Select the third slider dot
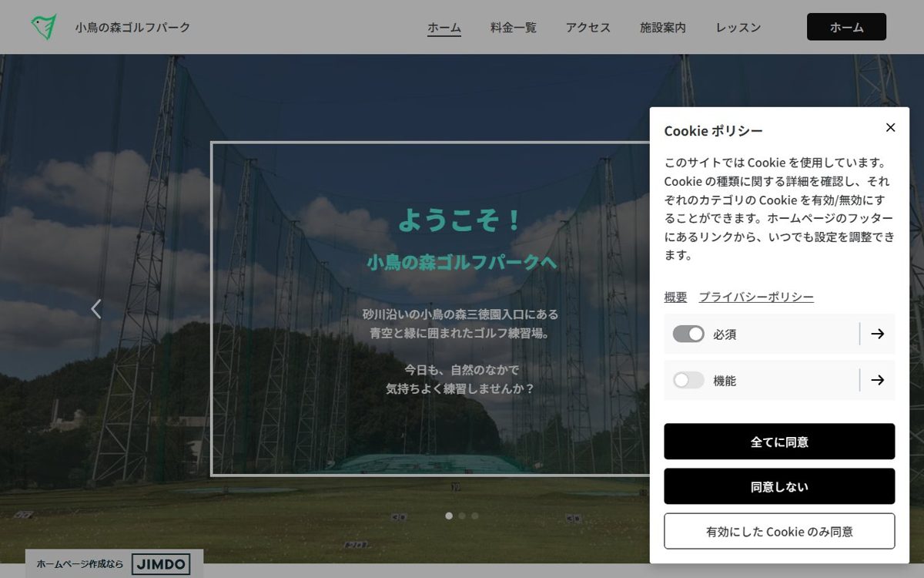 pos(475,516)
